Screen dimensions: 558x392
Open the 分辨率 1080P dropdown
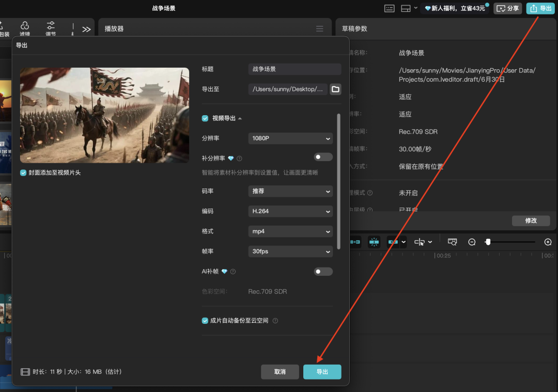coord(290,138)
